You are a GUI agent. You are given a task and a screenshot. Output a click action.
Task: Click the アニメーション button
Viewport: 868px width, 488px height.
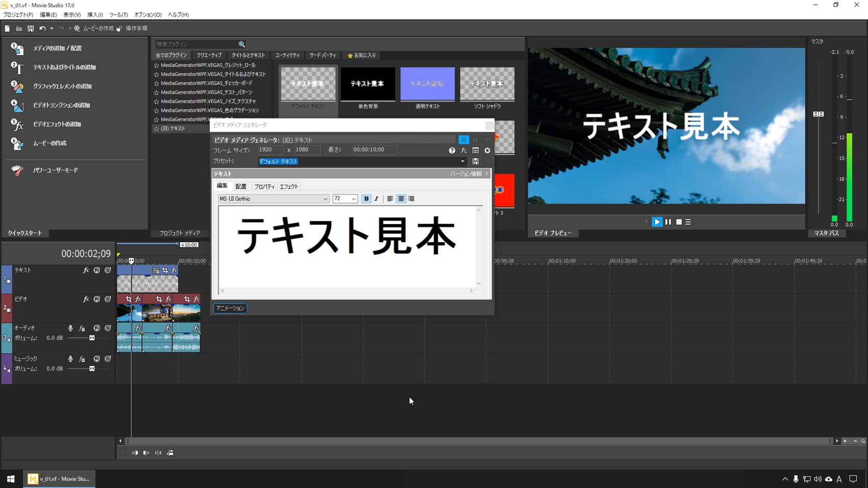[230, 308]
